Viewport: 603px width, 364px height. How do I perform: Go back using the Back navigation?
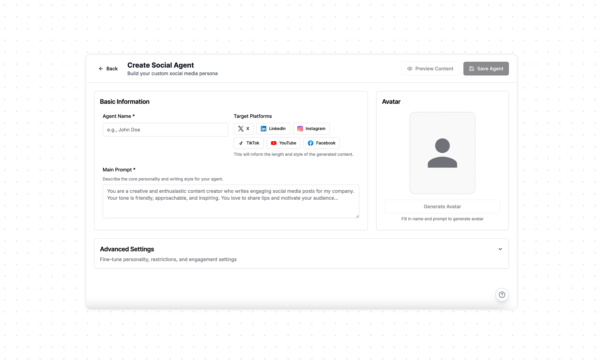[x=108, y=69]
